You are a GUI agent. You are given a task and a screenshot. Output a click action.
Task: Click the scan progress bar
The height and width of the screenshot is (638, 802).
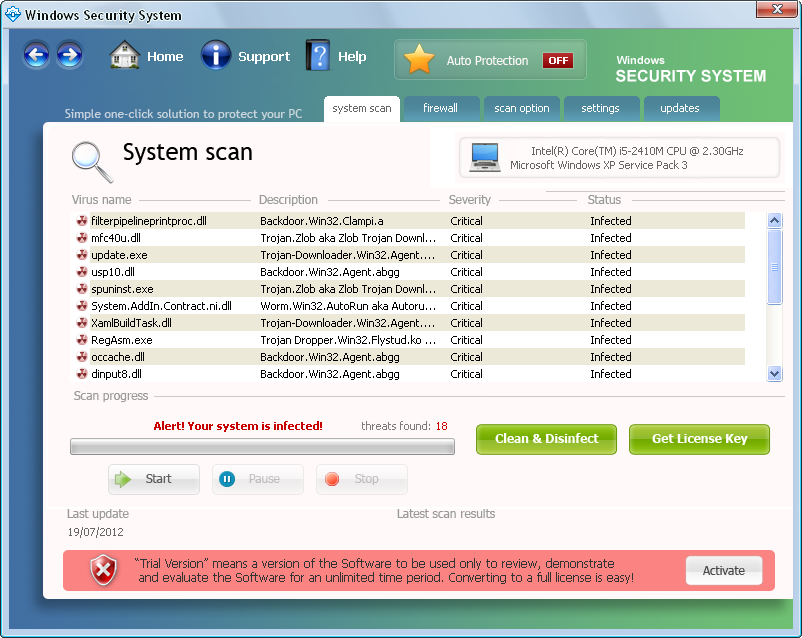[x=262, y=446]
